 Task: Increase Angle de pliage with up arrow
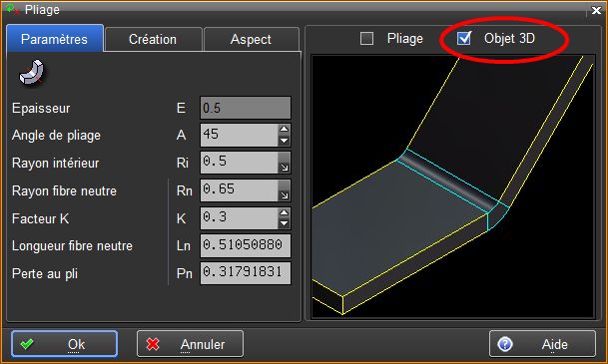tap(285, 130)
